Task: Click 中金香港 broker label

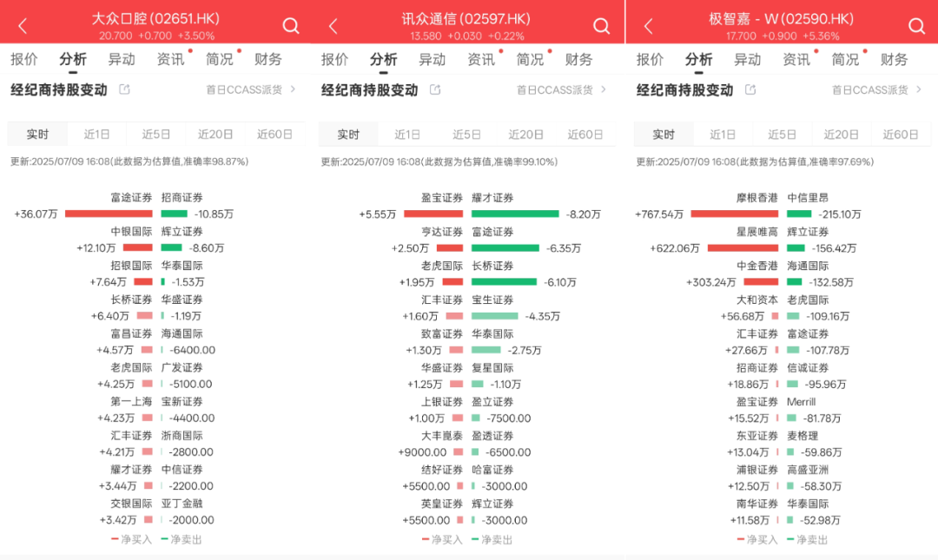Action: [757, 266]
